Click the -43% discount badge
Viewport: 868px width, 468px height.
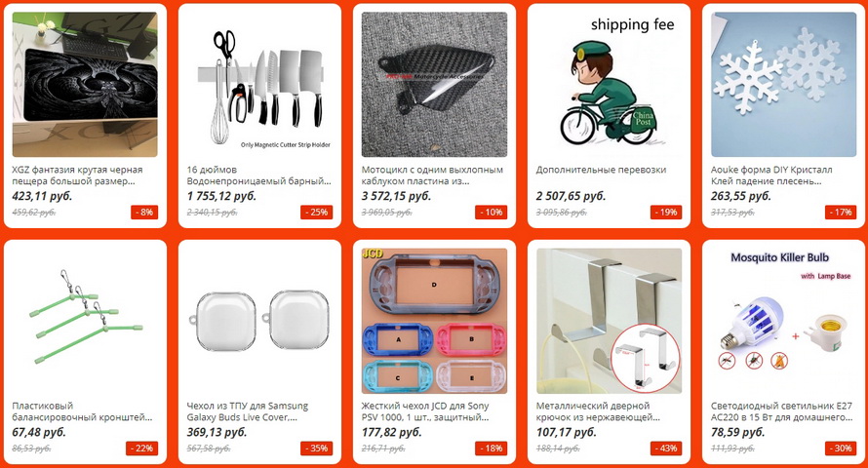pos(666,448)
